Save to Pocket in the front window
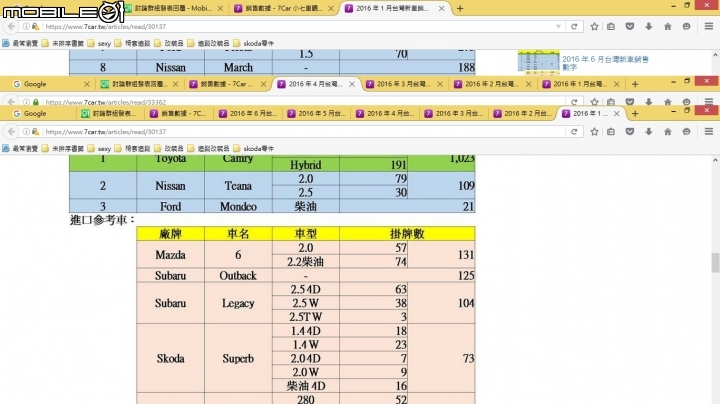Image resolution: width=720 pixels, height=404 pixels. 630,132
